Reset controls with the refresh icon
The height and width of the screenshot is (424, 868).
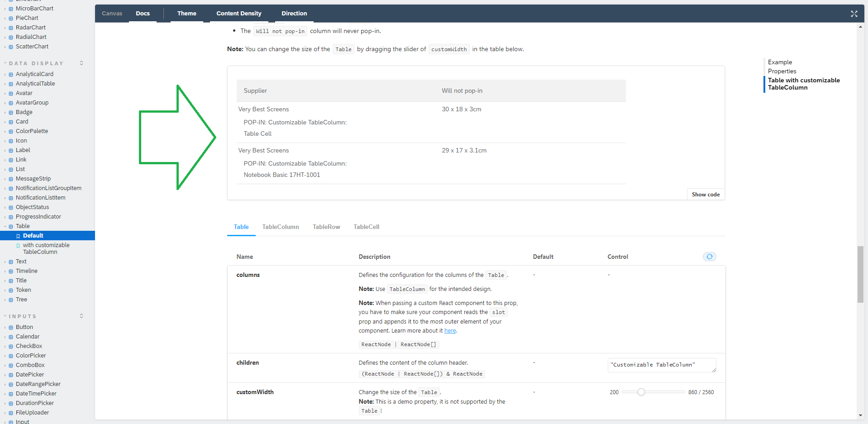tap(709, 257)
